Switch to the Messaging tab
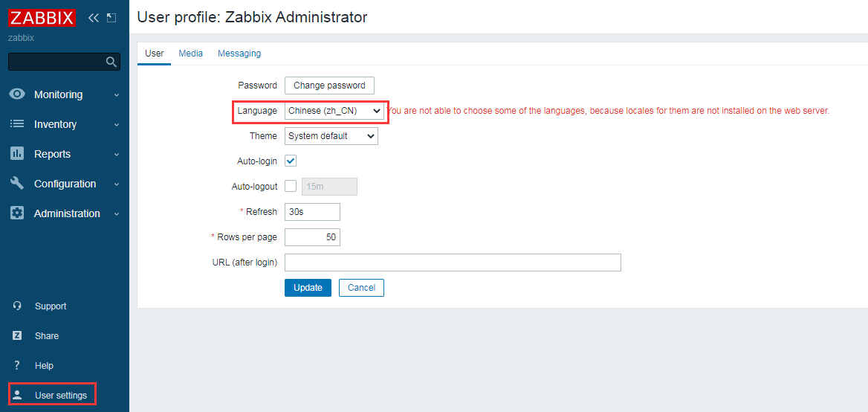Viewport: 868px width, 412px height. pyautogui.click(x=239, y=54)
